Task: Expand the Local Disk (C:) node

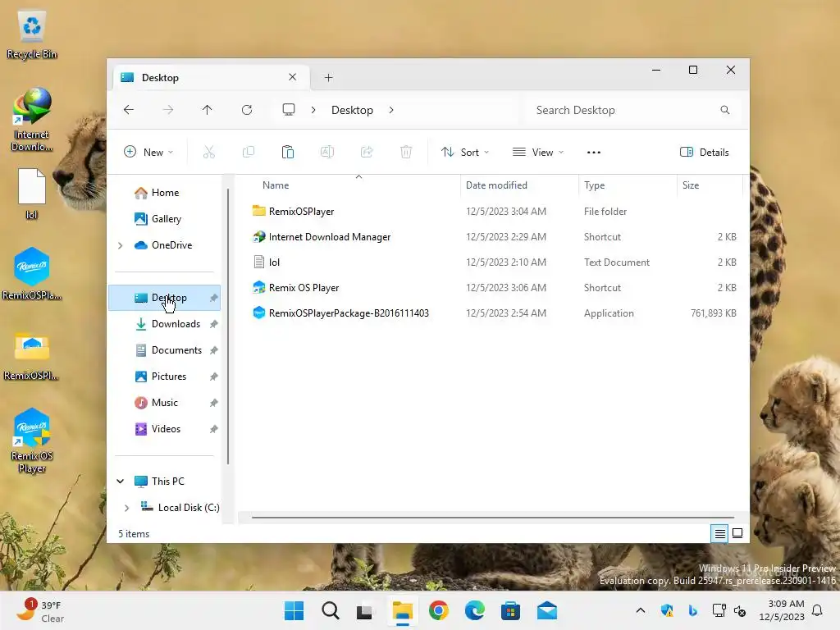Action: (x=126, y=508)
